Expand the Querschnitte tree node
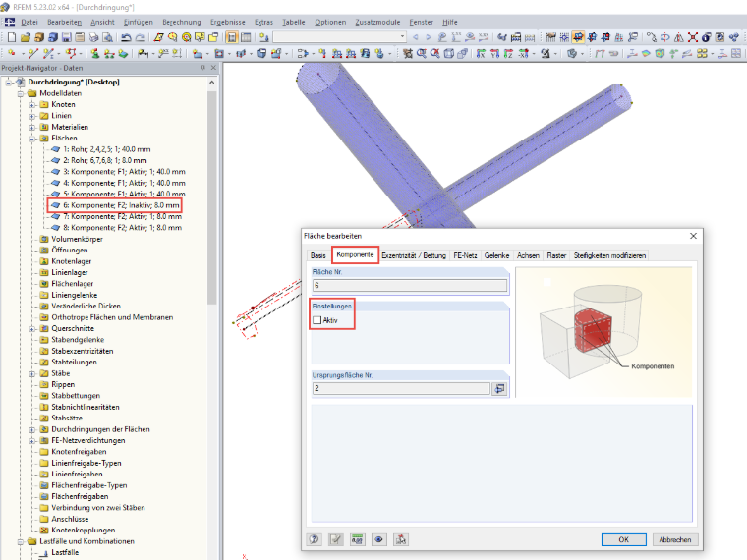Image resolution: width=747 pixels, height=560 pixels. 31,328
